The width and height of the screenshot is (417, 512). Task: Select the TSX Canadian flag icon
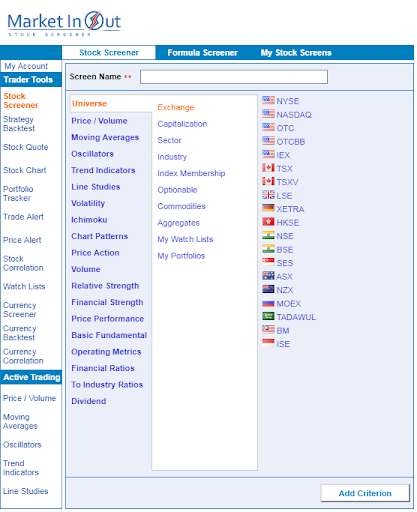pos(268,168)
